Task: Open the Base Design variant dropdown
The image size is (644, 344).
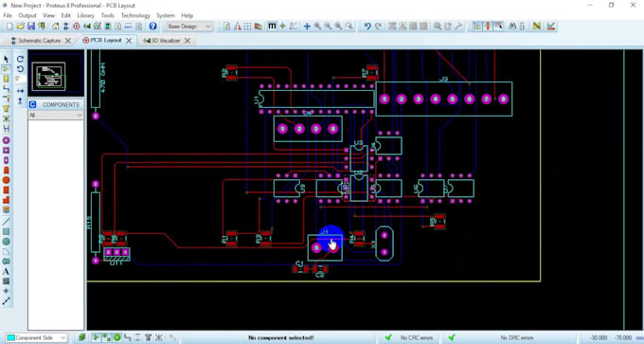Action: tap(188, 27)
